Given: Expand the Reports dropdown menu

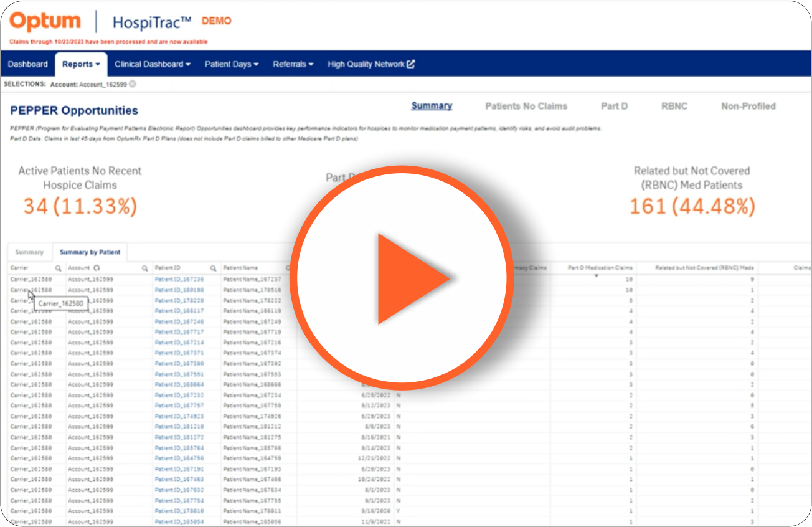Looking at the screenshot, I should click(x=81, y=64).
